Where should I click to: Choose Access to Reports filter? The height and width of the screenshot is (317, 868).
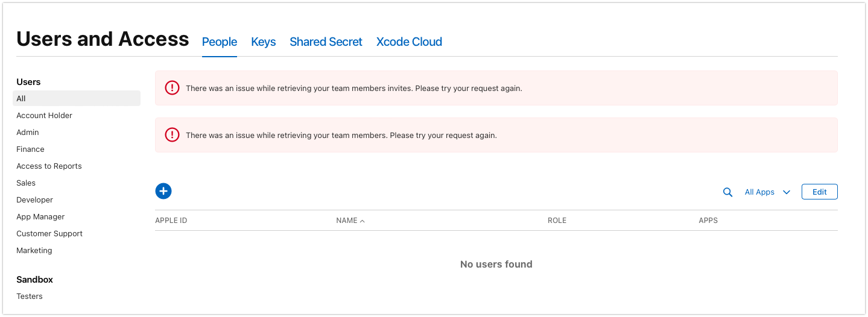pyautogui.click(x=49, y=166)
